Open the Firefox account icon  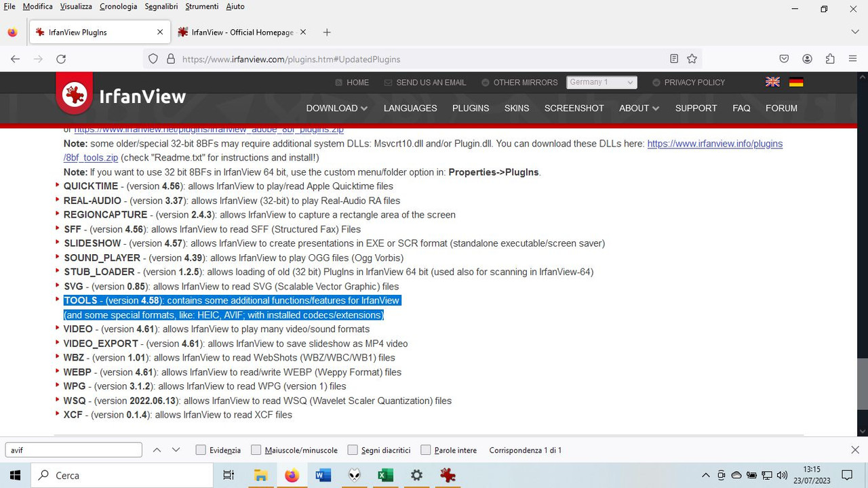point(807,59)
